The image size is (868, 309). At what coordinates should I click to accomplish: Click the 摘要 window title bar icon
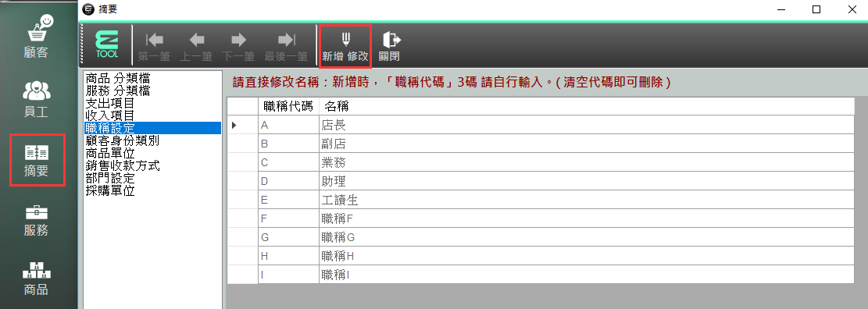pyautogui.click(x=88, y=9)
